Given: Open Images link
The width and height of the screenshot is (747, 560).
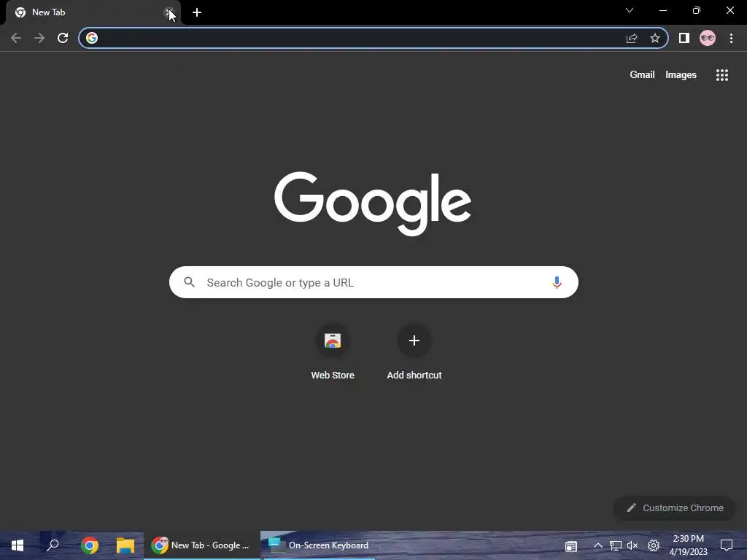Looking at the screenshot, I should coord(681,75).
